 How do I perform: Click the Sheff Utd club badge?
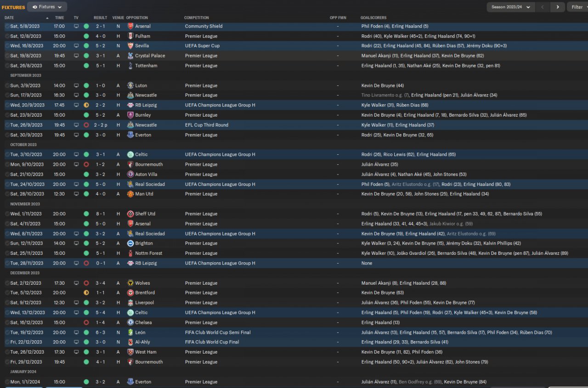pos(130,214)
